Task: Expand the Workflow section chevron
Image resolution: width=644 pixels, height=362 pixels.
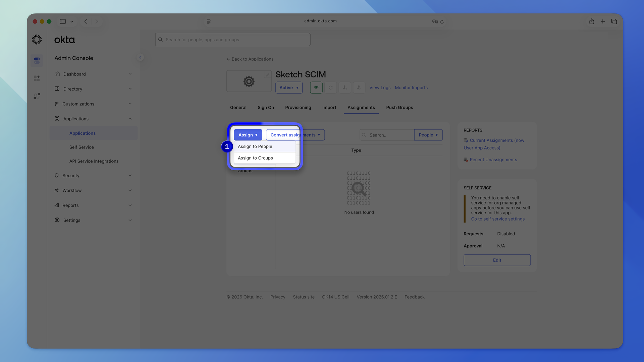Action: pos(130,190)
